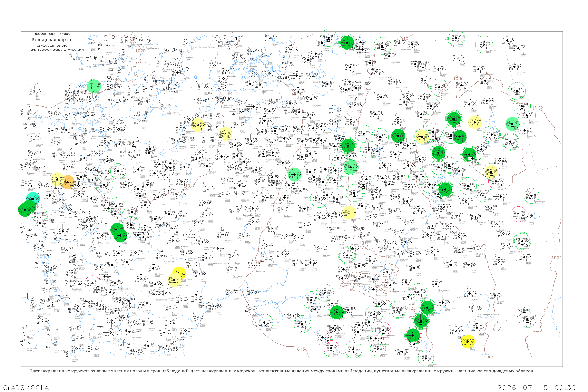Click the Oslo station label
The height and width of the screenshot is (392, 588).
click(131, 58)
